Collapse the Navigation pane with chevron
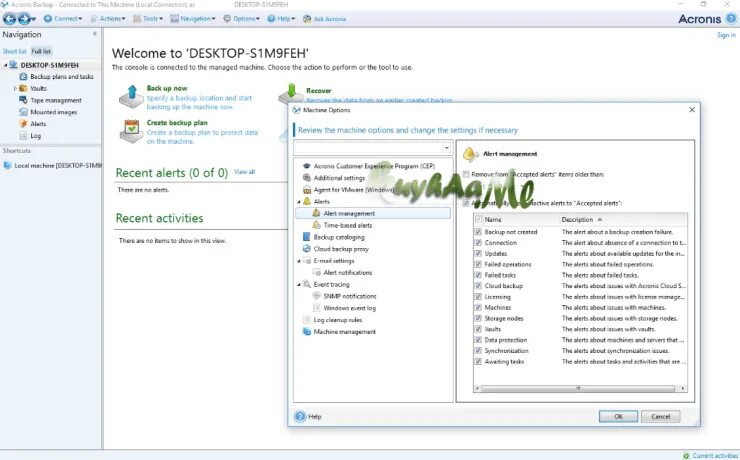 95,34
